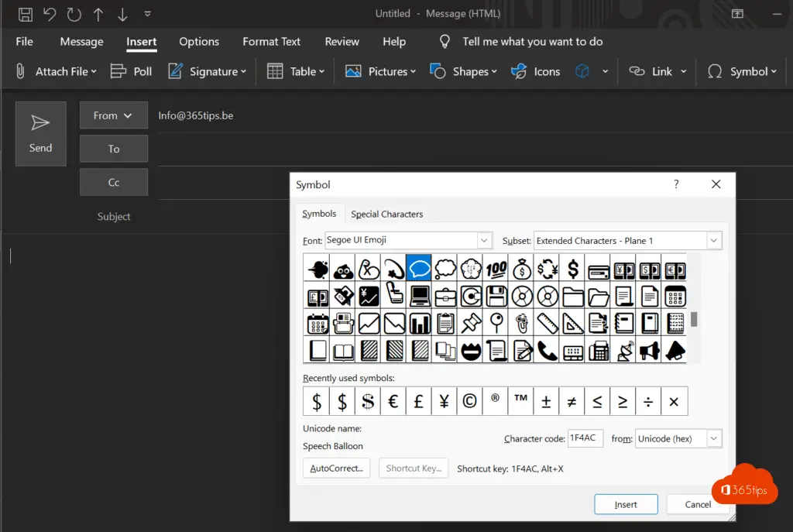Click the Save icon in title bar
The image size is (793, 532).
click(x=25, y=14)
